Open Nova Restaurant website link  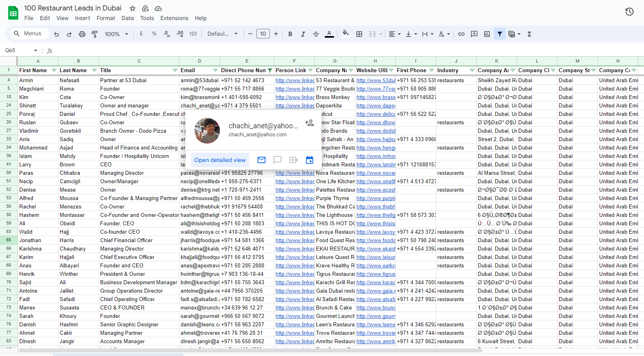pyautogui.click(x=376, y=173)
